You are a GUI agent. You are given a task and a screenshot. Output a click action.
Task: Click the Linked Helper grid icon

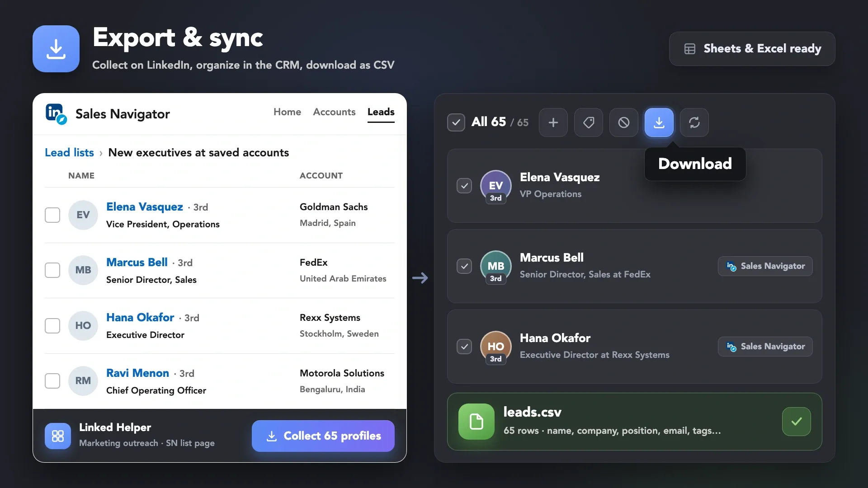58,436
